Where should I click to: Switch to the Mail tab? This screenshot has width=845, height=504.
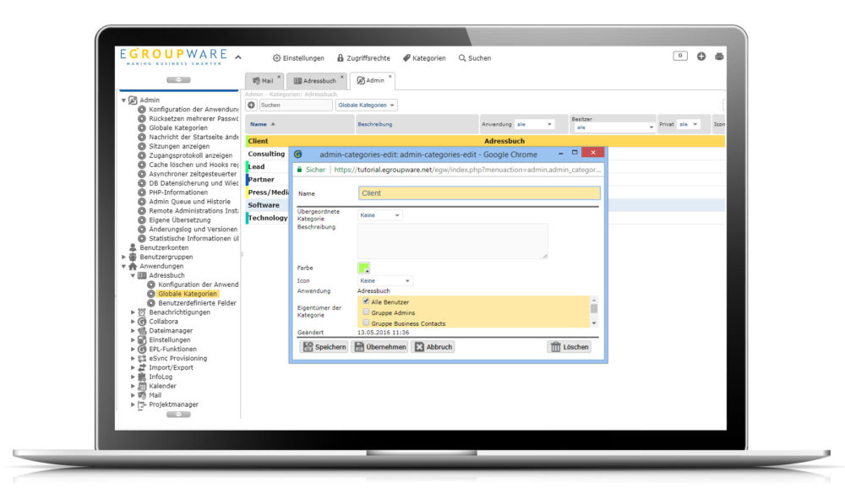264,81
